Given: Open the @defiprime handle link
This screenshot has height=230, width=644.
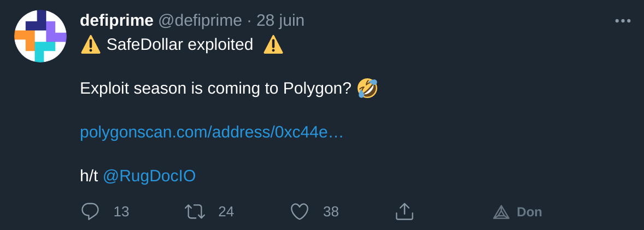Looking at the screenshot, I should click(x=200, y=20).
